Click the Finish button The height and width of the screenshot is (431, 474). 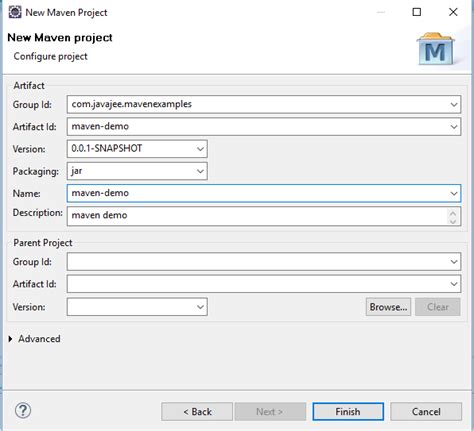coord(348,412)
